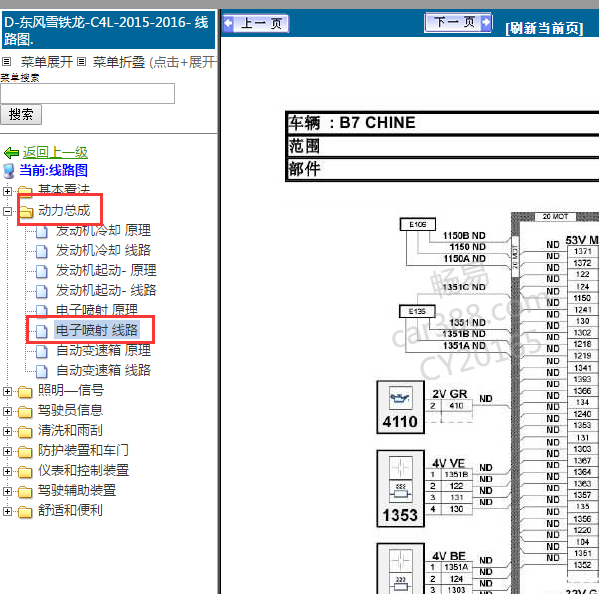The width and height of the screenshot is (599, 594).
Task: Click E106 connector box in diagram
Action: 418,224
